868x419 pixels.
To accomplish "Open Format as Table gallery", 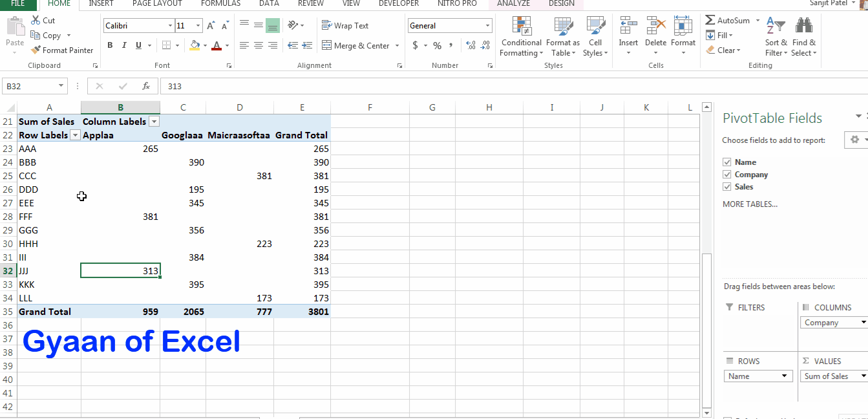I will pos(563,36).
